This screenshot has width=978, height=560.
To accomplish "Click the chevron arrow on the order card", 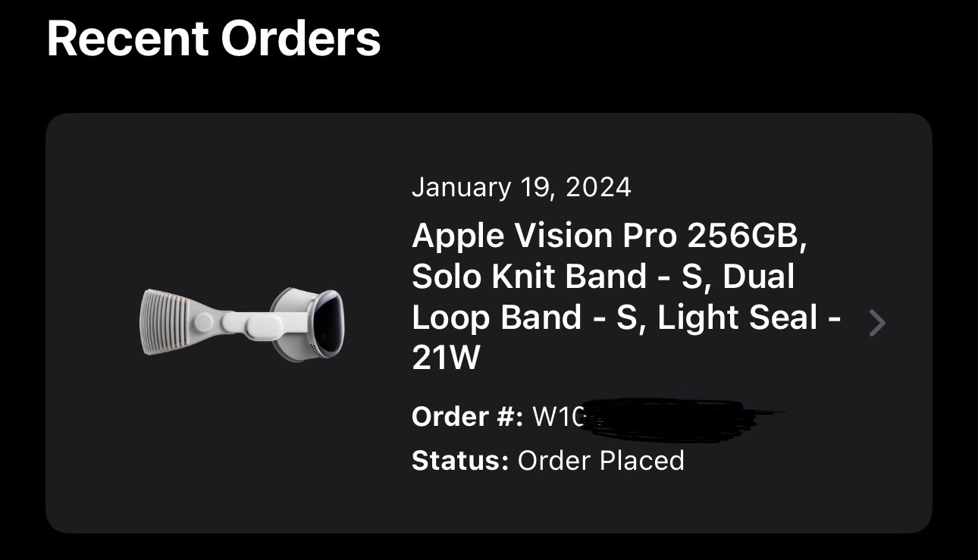I will coord(876,324).
